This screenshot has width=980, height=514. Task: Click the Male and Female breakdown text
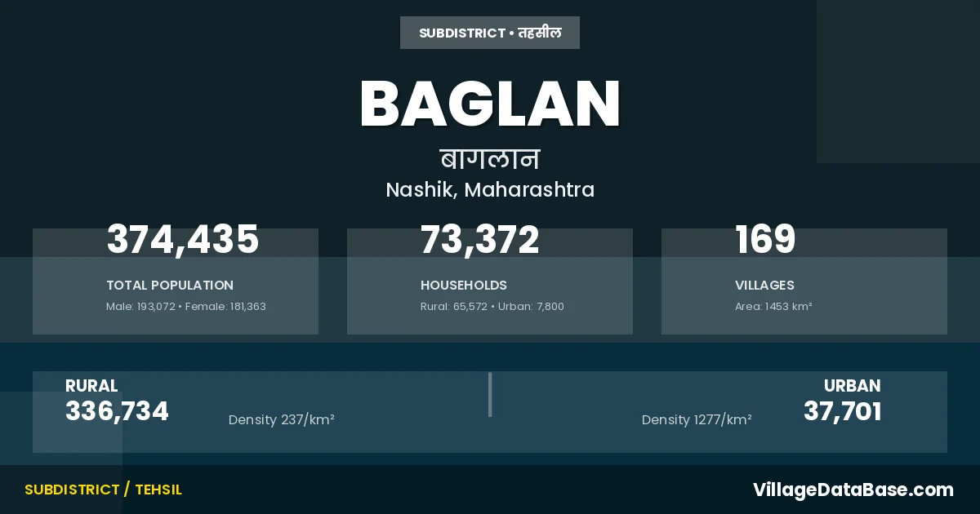tap(186, 307)
